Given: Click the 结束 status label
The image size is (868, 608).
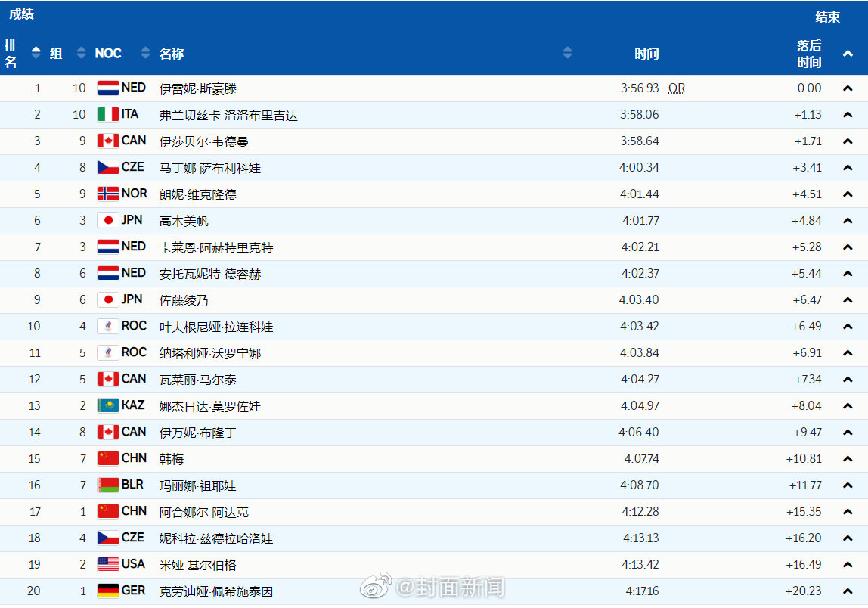Looking at the screenshot, I should coord(828,17).
